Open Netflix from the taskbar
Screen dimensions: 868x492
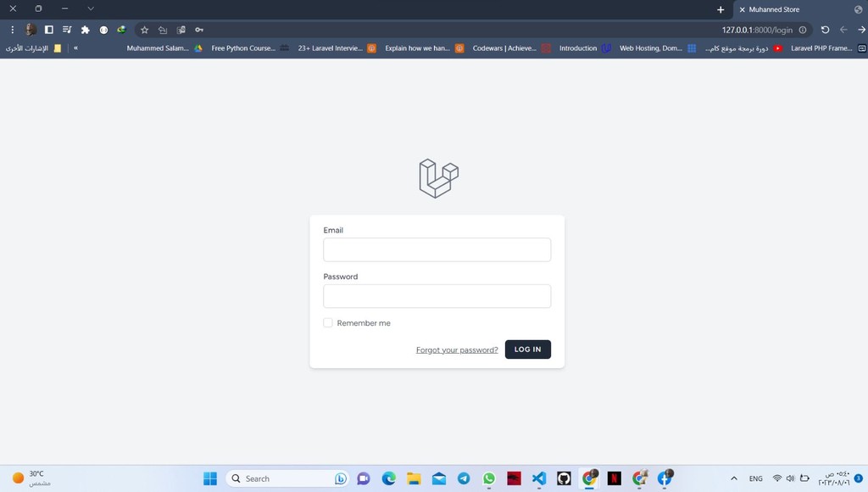click(615, 478)
